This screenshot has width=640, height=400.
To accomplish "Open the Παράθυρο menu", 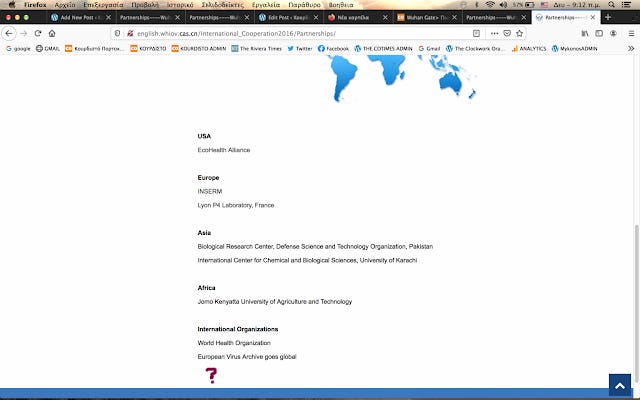I will pos(304,5).
